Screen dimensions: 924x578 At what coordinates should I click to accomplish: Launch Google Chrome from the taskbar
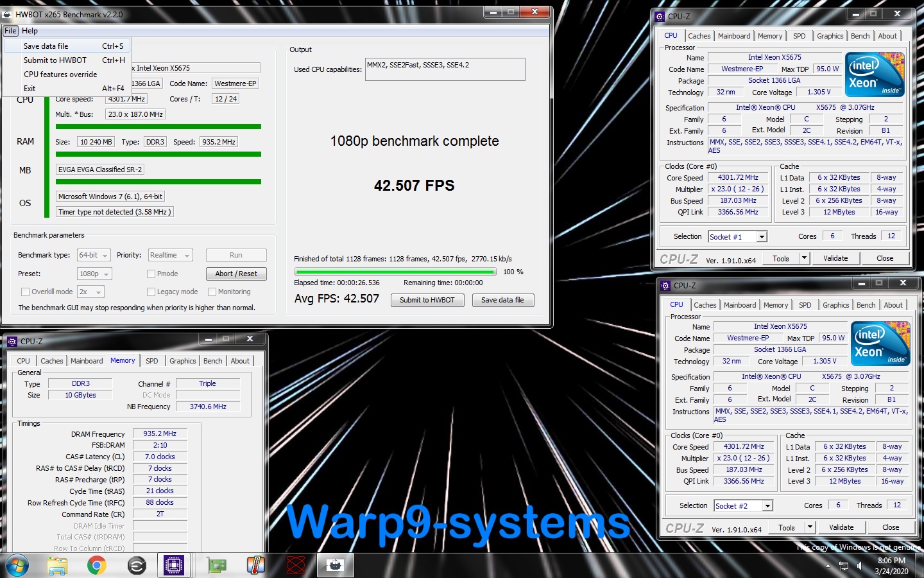click(97, 565)
